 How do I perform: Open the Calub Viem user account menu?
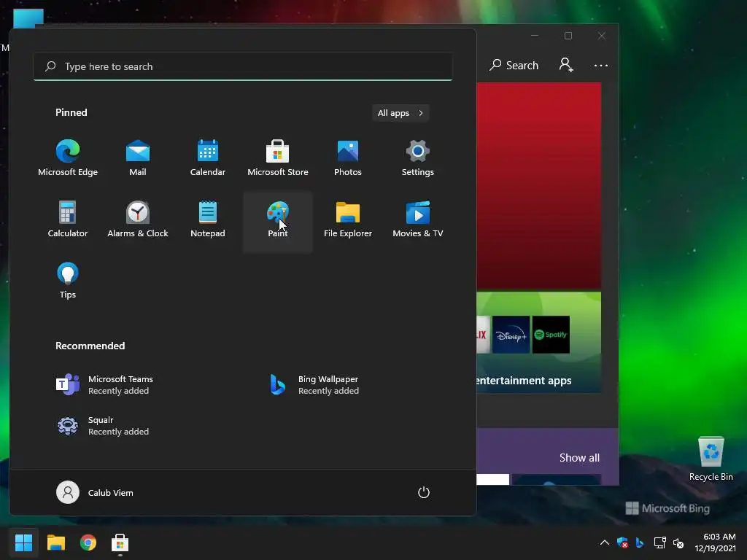96,492
